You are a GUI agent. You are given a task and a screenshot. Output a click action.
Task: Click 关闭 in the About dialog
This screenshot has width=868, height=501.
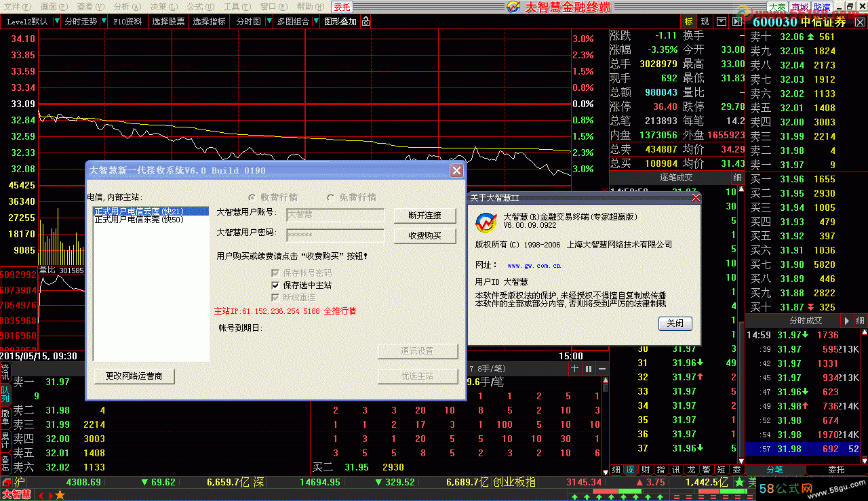675,323
